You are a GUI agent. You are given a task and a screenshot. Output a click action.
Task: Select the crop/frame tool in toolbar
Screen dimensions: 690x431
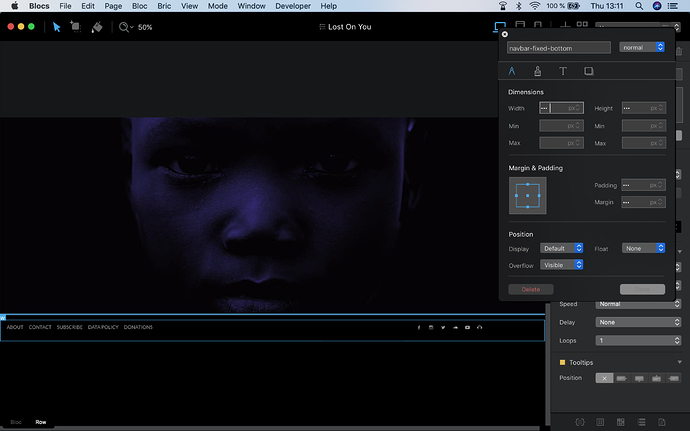76,27
